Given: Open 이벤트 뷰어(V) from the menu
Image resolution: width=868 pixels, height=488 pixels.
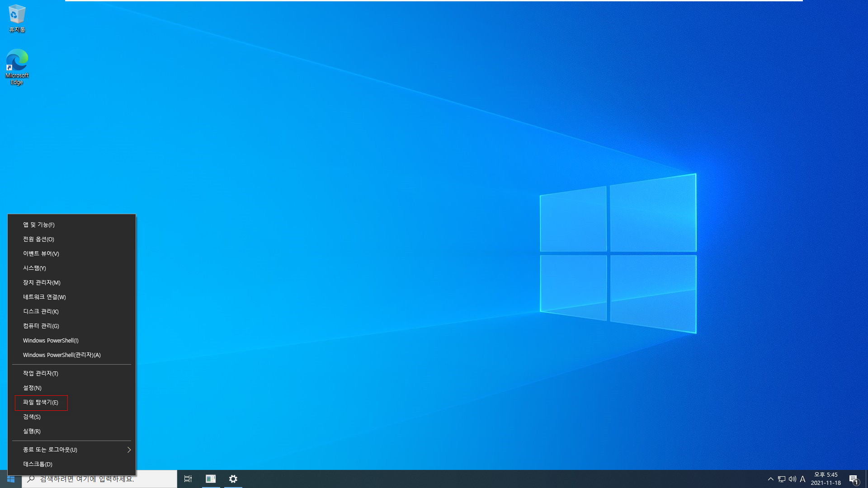Looking at the screenshot, I should [x=41, y=253].
